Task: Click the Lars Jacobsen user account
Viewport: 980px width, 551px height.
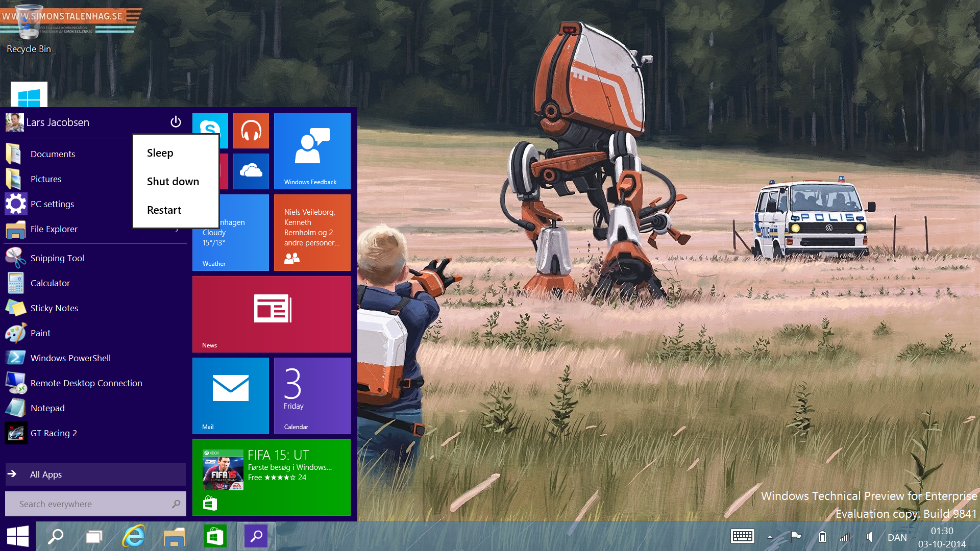Action: tap(57, 122)
